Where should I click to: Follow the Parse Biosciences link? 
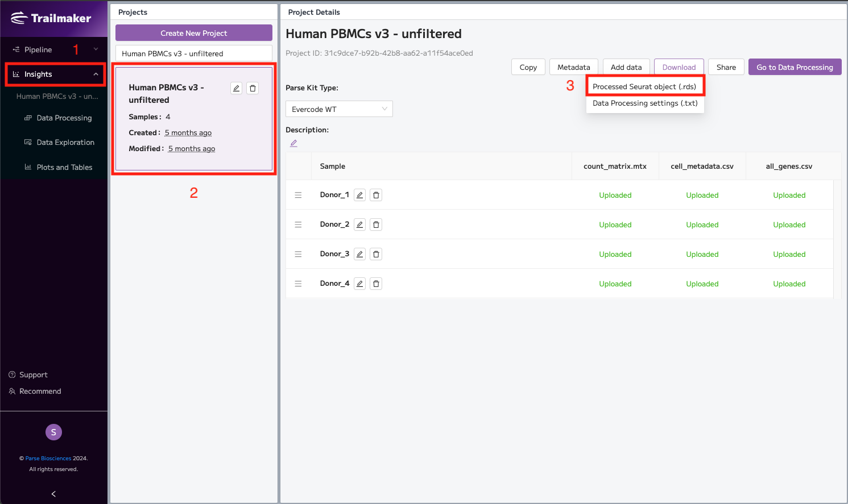coord(48,459)
